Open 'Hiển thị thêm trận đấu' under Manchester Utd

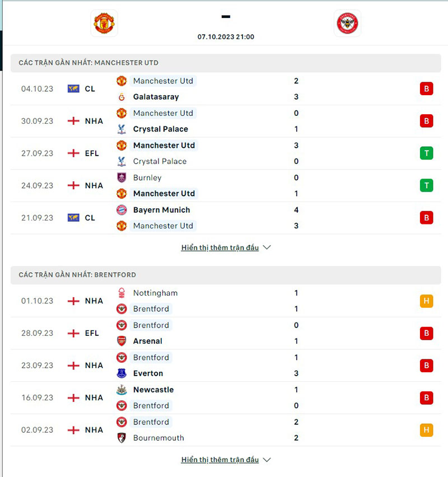coord(220,247)
